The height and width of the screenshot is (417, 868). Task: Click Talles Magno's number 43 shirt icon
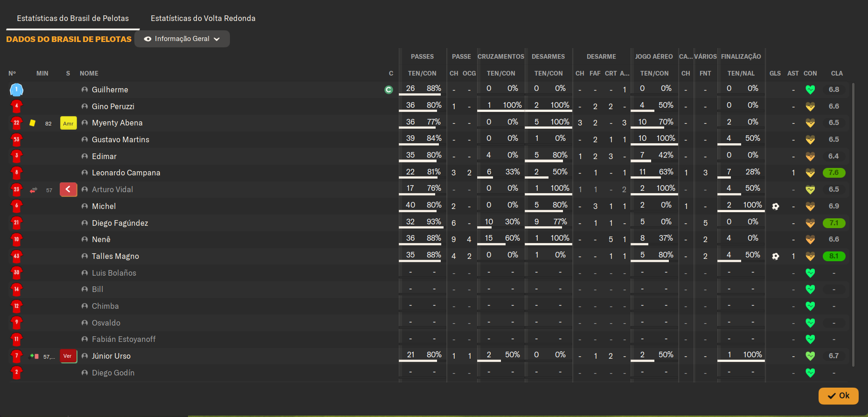click(16, 256)
